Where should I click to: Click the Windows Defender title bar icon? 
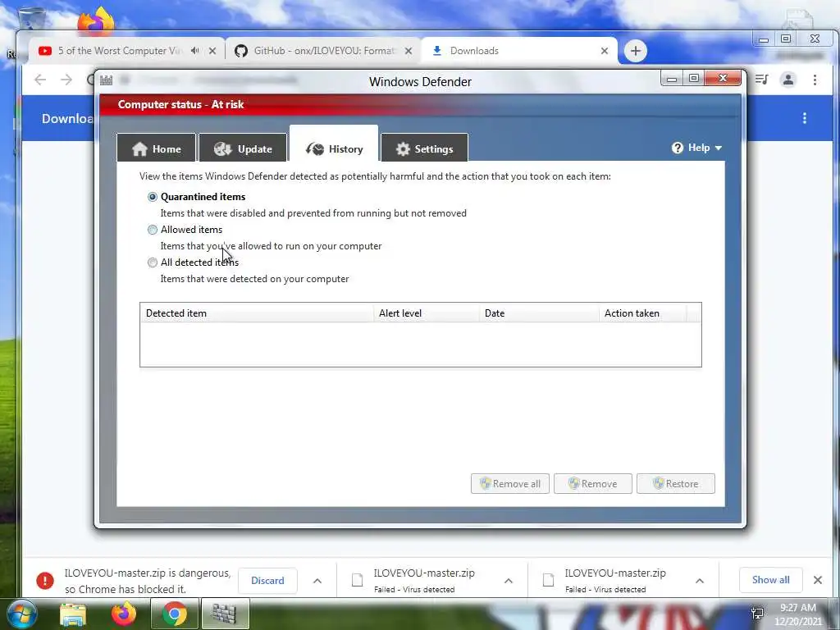106,80
